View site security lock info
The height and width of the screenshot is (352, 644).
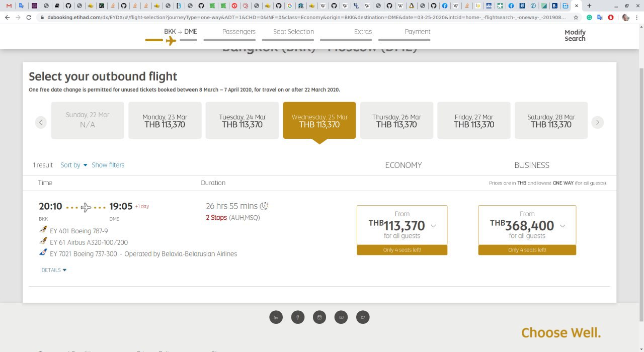pos(43,17)
